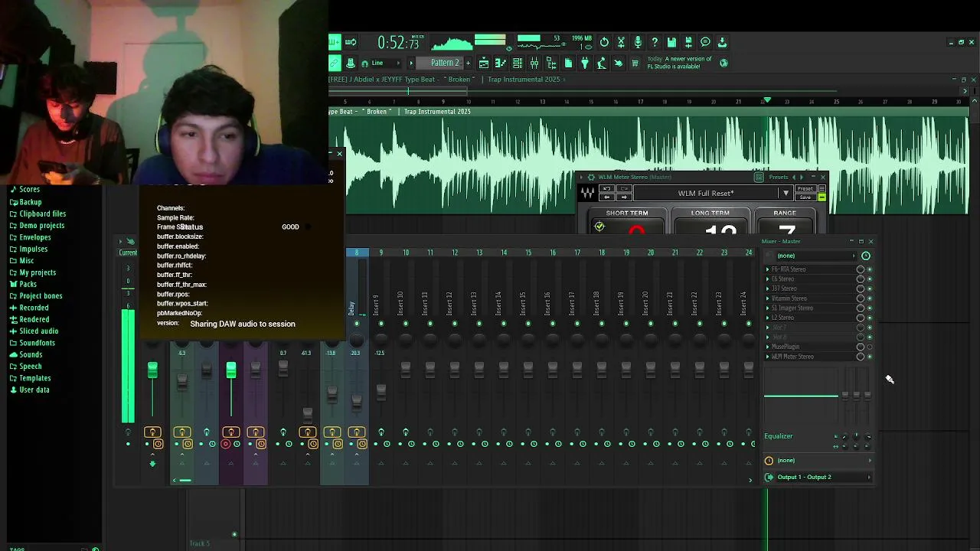Click the shopping cart icon in toolbar

635,63
